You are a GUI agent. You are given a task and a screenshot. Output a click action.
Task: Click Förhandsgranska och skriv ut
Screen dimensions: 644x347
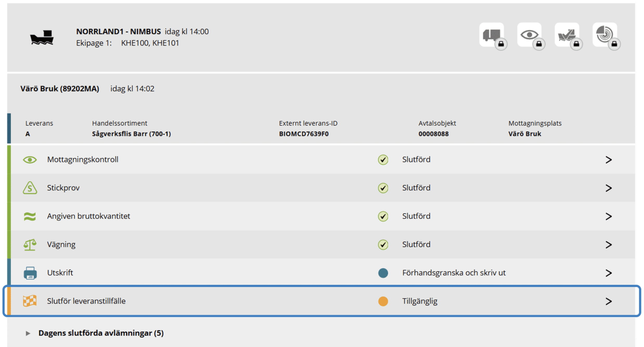pyautogui.click(x=454, y=273)
